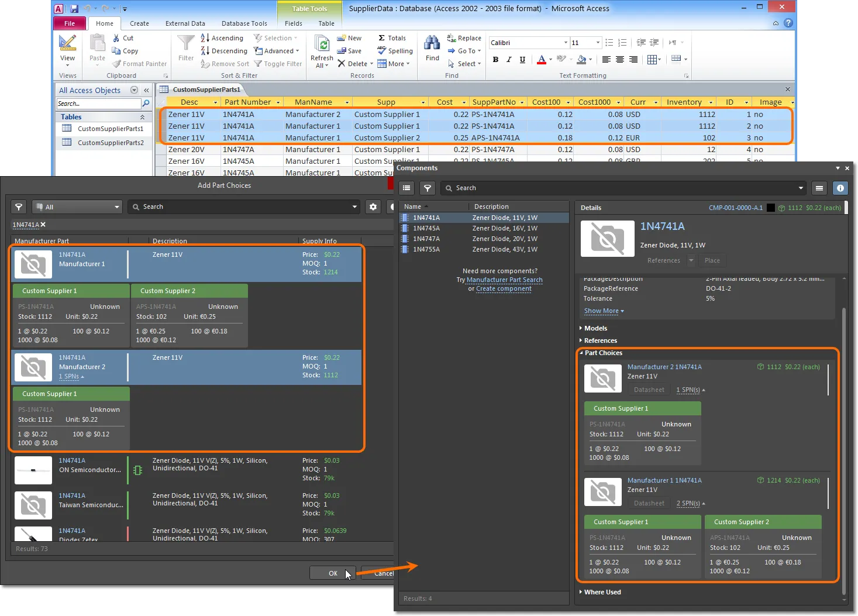
Task: Click Cut in the Clipboard group
Action: pyautogui.click(x=123, y=38)
